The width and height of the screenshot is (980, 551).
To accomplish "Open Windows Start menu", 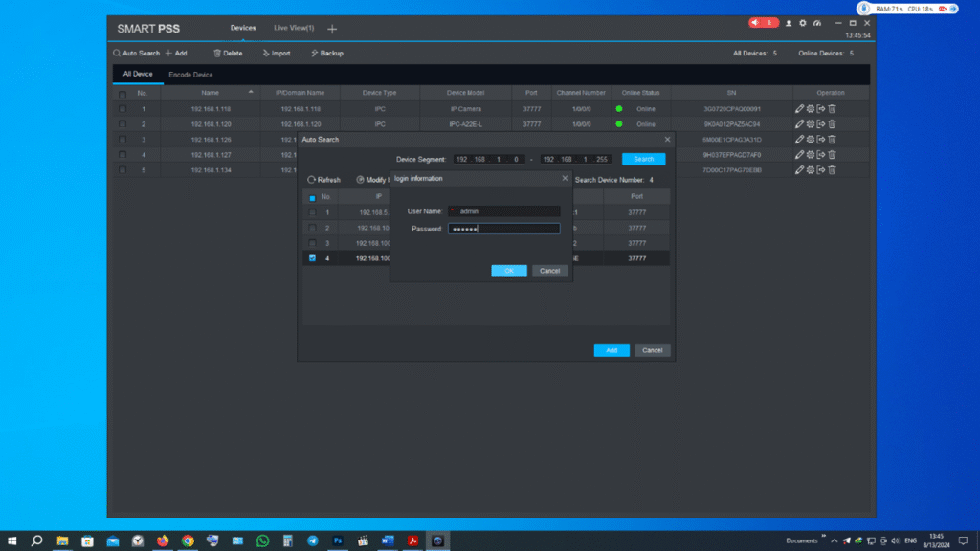I will click(x=11, y=540).
